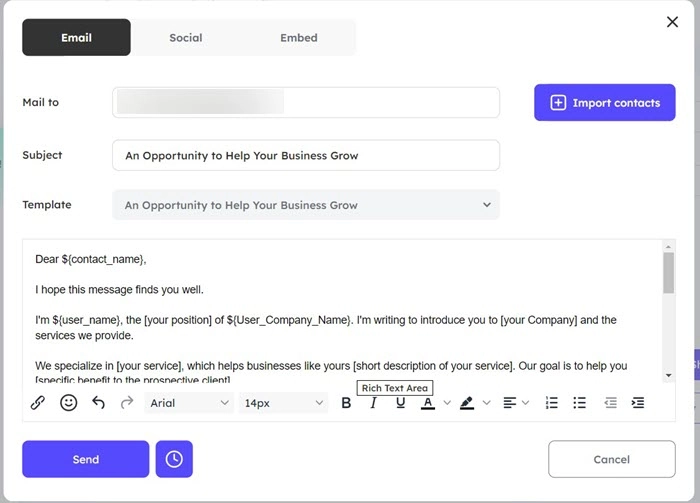
Task: Click the insert link icon
Action: click(x=38, y=403)
